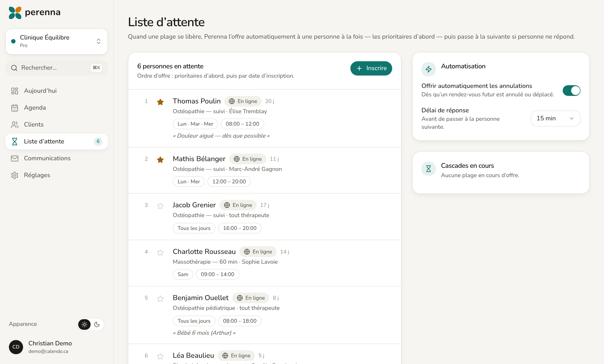Star Benjamin Ouellet as priority
Screen dimensions: 604x364
160,298
